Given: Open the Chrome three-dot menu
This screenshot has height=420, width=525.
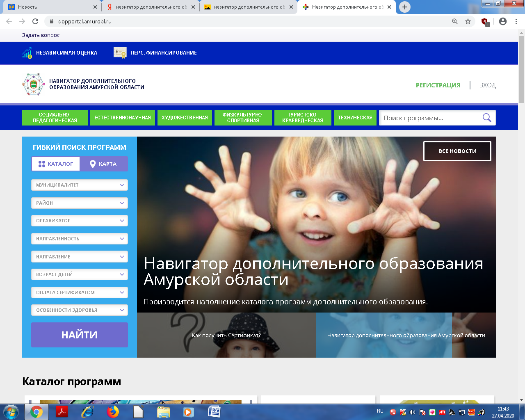Looking at the screenshot, I should click(x=516, y=21).
